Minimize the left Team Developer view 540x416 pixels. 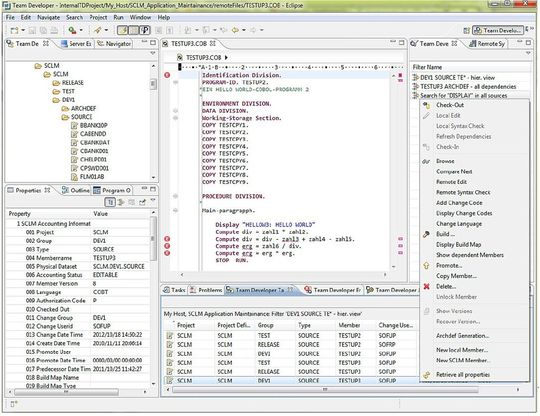point(145,42)
